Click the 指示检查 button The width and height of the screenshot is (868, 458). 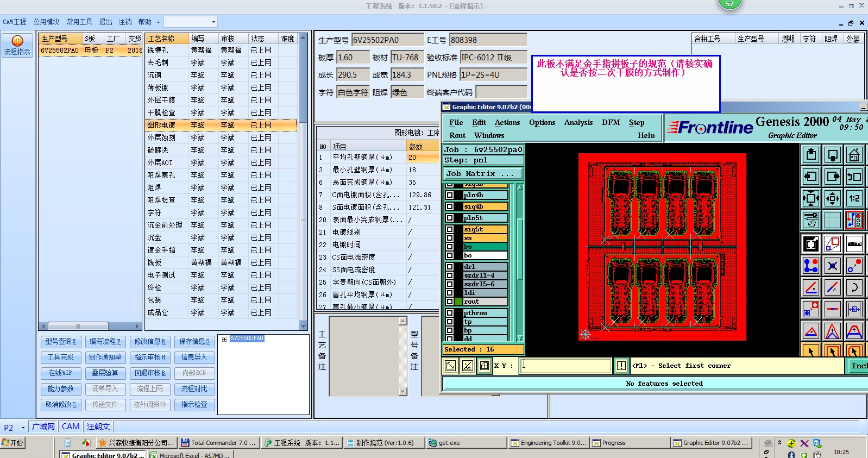coord(194,405)
